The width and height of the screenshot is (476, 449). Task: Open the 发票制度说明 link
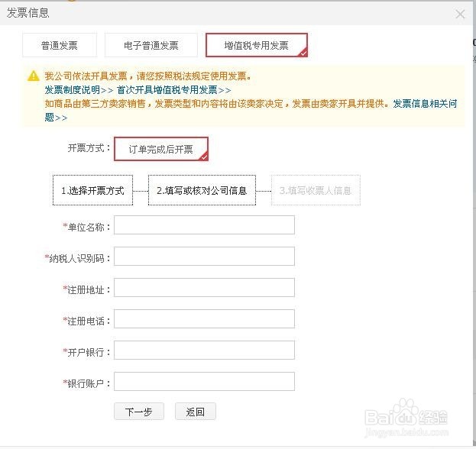coord(79,90)
